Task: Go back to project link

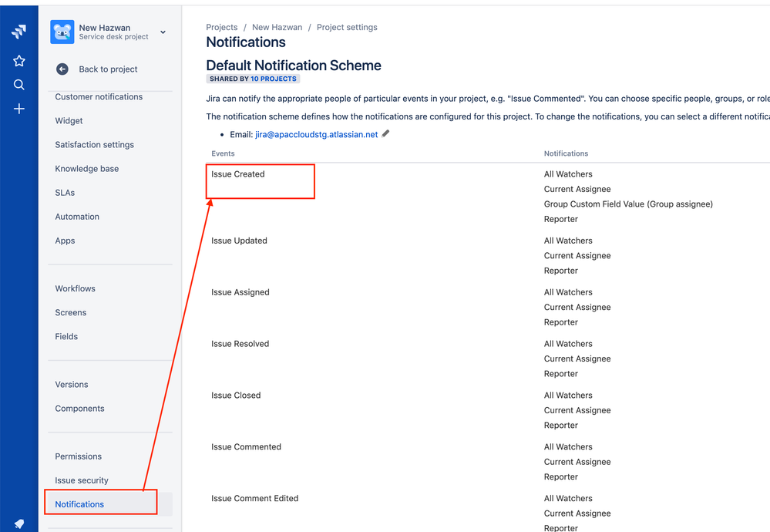Action: (108, 69)
